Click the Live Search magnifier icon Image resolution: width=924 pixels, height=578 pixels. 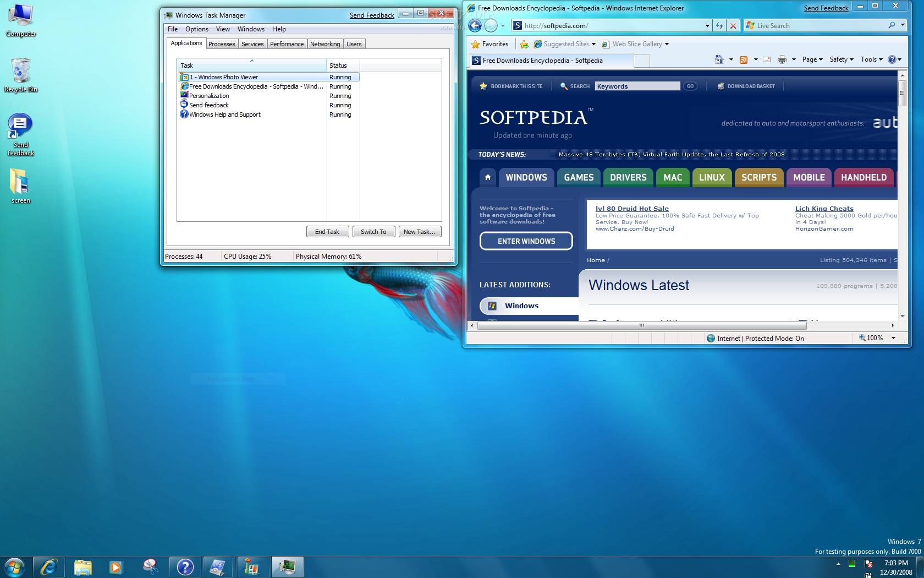tap(891, 25)
